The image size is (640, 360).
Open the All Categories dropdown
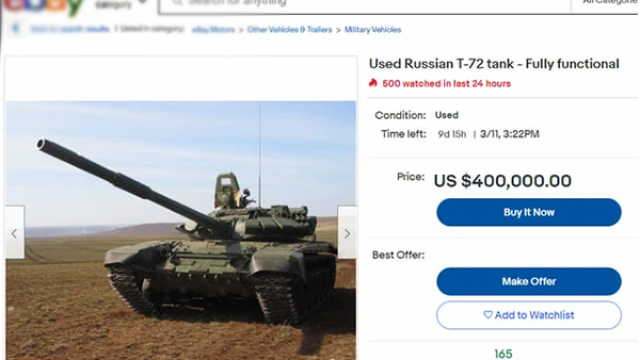pos(608,3)
